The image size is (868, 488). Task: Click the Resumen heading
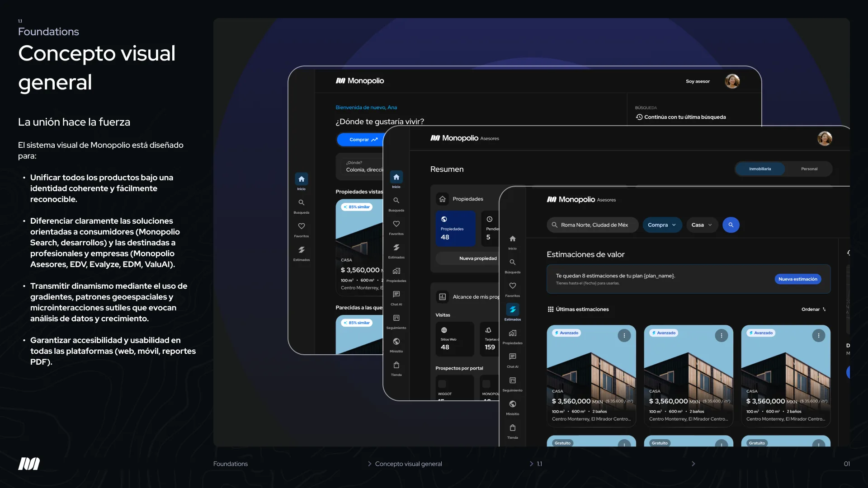click(x=447, y=169)
